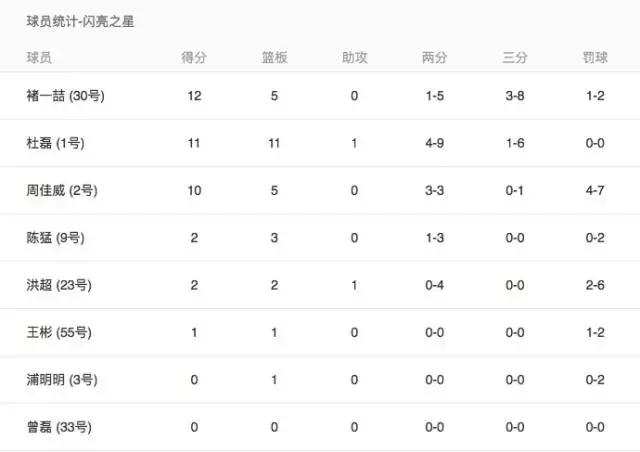Open player 曾磊 (33号)
Image resolution: width=640 pixels, height=452 pixels.
[58, 427]
